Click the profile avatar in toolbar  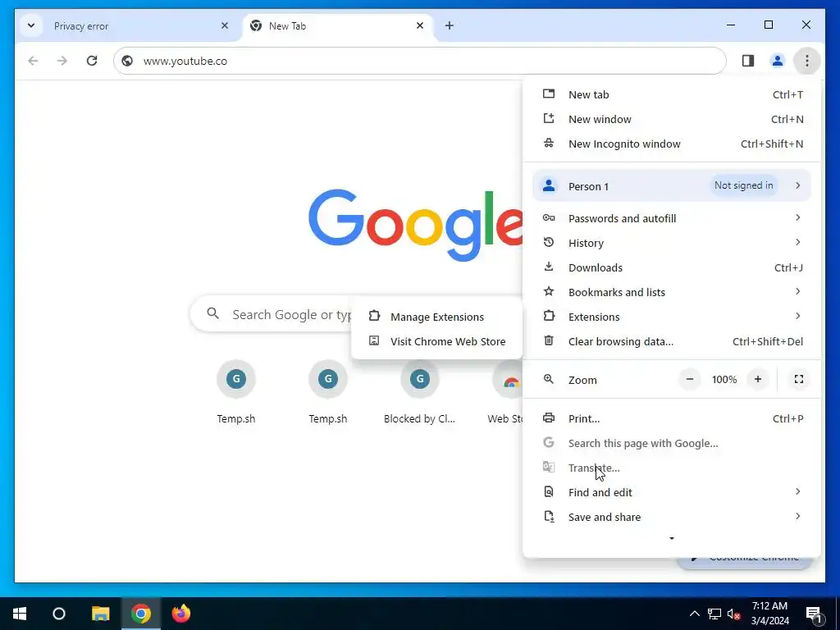coord(778,61)
